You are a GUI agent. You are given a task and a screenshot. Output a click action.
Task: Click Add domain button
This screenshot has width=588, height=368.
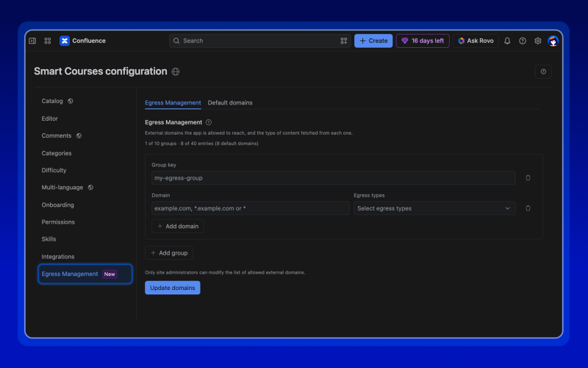(177, 226)
